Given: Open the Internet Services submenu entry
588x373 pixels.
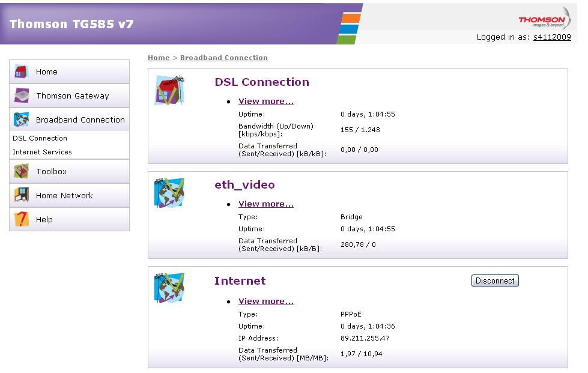Looking at the screenshot, I should click(x=43, y=152).
